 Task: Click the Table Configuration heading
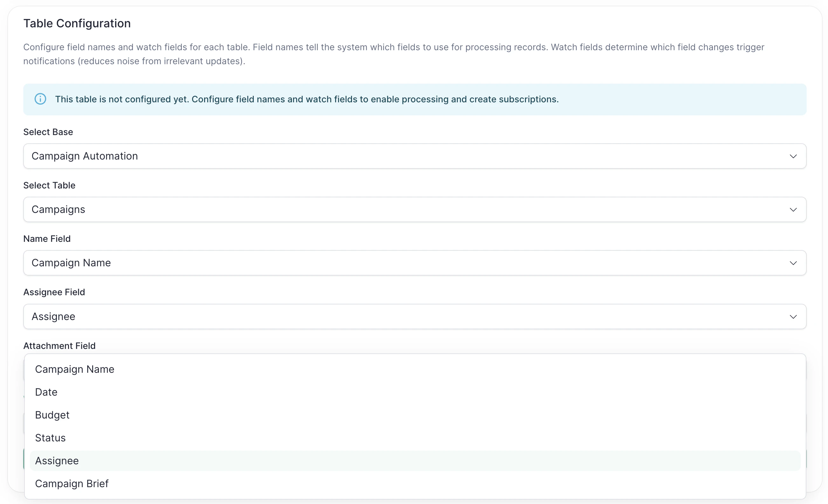coord(77,23)
